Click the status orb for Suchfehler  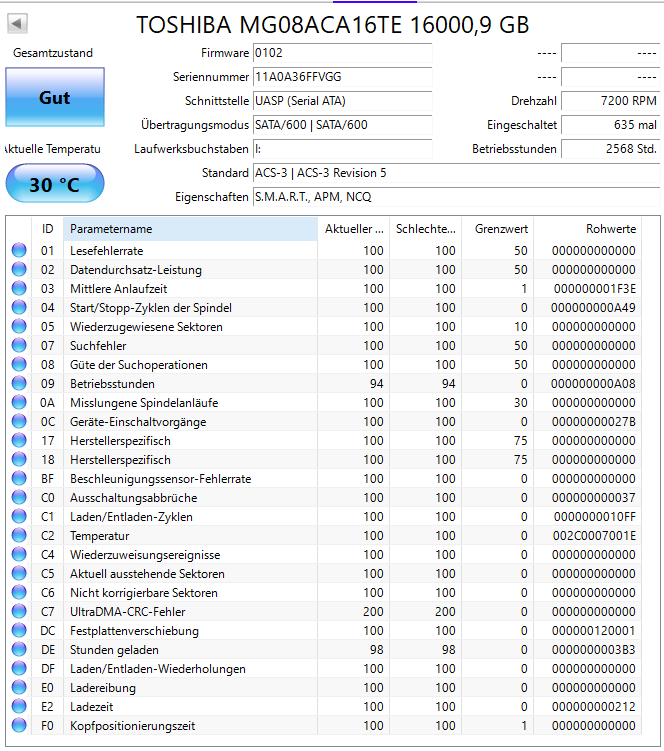19,345
